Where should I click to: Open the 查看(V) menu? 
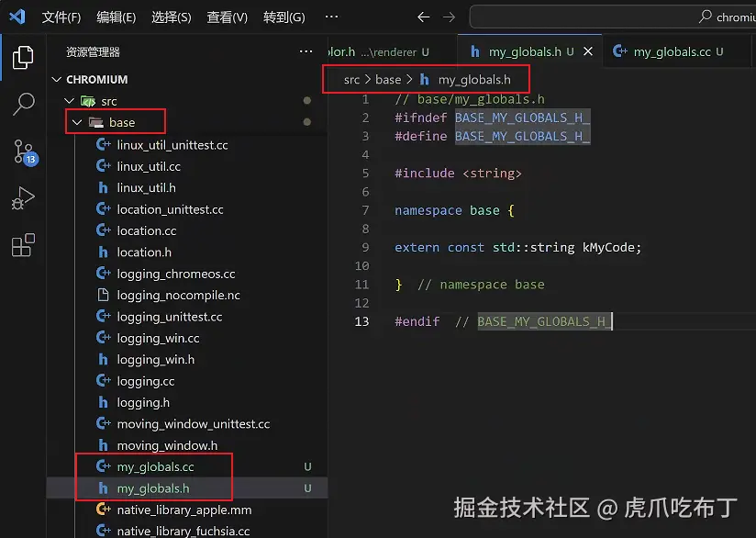[228, 17]
